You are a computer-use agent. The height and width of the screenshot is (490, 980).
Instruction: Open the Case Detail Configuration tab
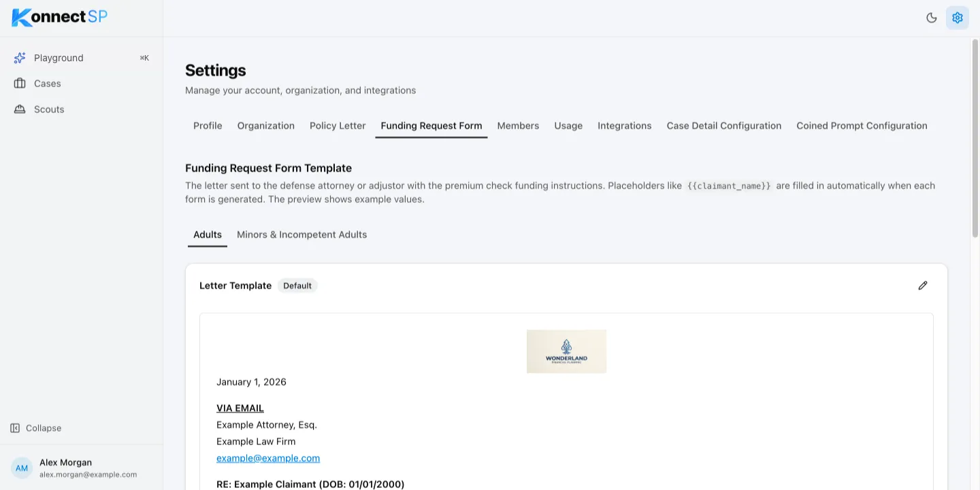click(x=724, y=126)
